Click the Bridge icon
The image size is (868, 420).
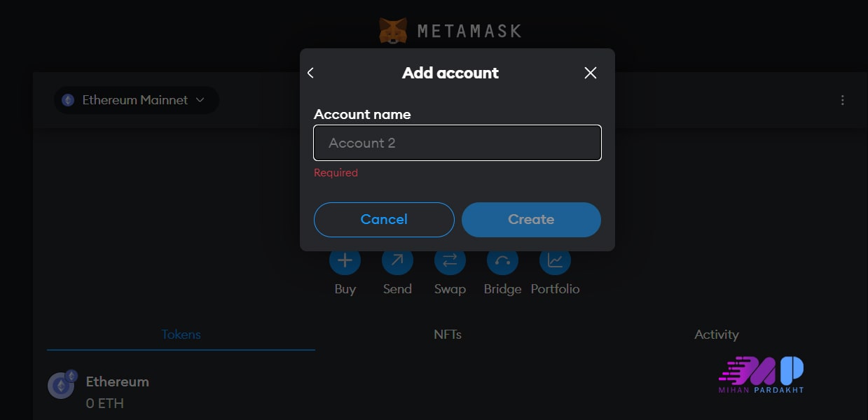[502, 261]
